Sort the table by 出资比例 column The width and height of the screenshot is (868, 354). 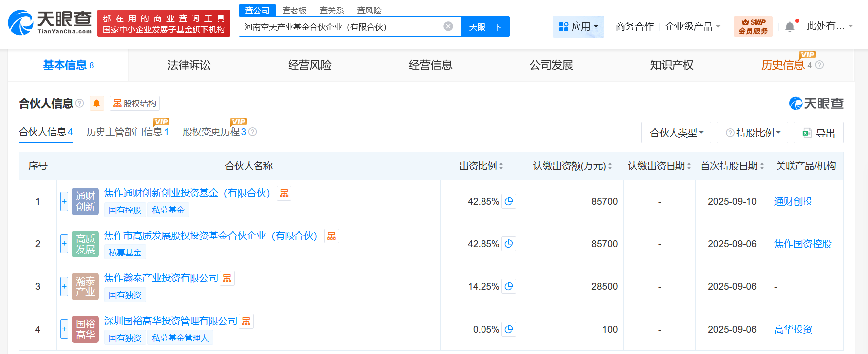click(481, 166)
